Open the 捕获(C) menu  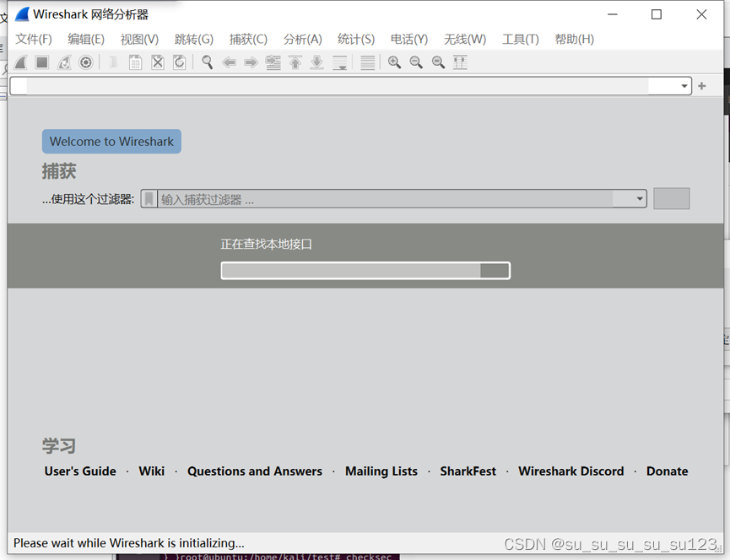click(x=249, y=39)
